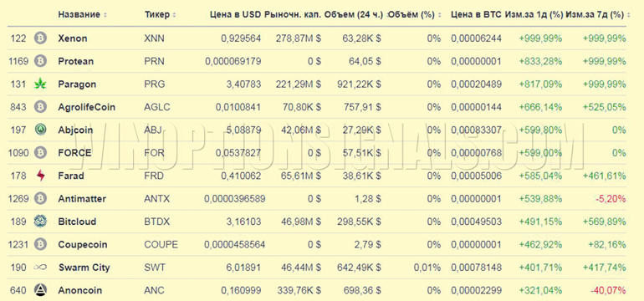644x301 pixels.
Task: Open the Protean coin page
Action: tap(75, 62)
